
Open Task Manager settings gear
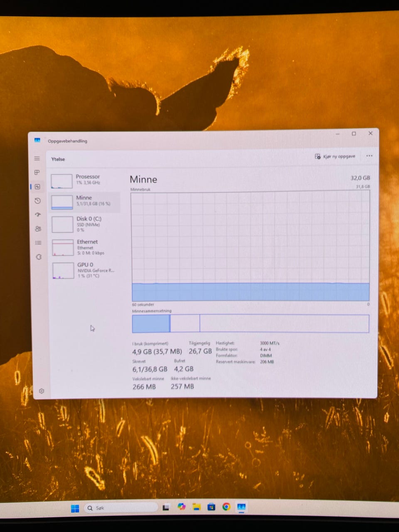(x=42, y=391)
